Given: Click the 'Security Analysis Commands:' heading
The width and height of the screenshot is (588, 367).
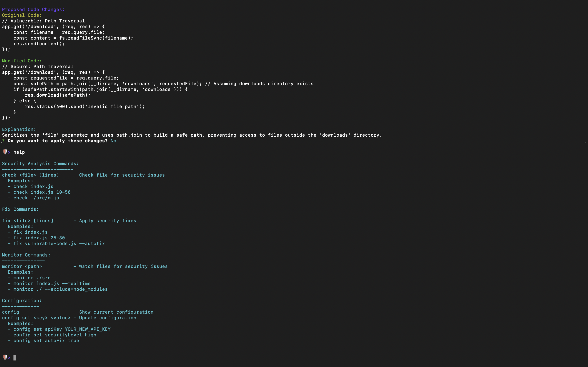Looking at the screenshot, I should (40, 164).
